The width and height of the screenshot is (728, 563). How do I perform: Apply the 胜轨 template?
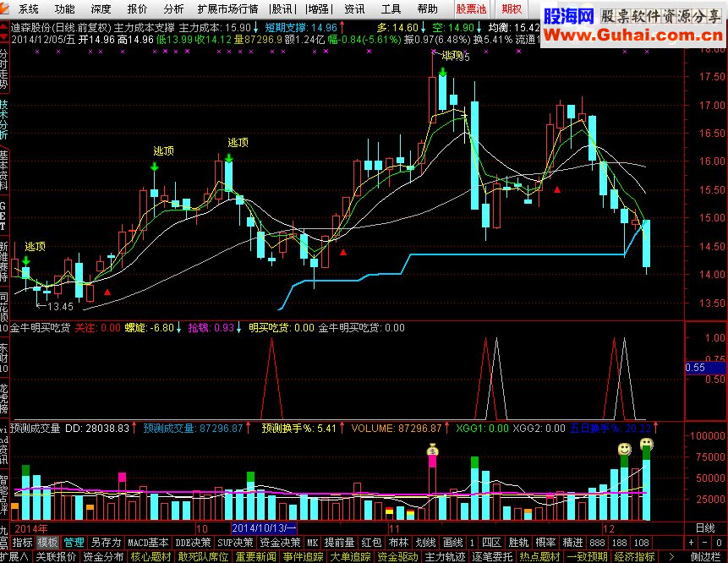pyautogui.click(x=518, y=542)
